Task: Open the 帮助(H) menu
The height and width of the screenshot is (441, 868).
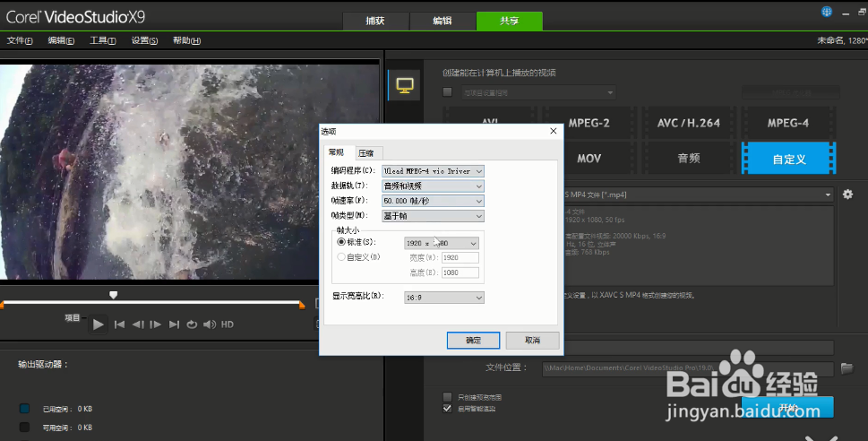Action: coord(186,40)
